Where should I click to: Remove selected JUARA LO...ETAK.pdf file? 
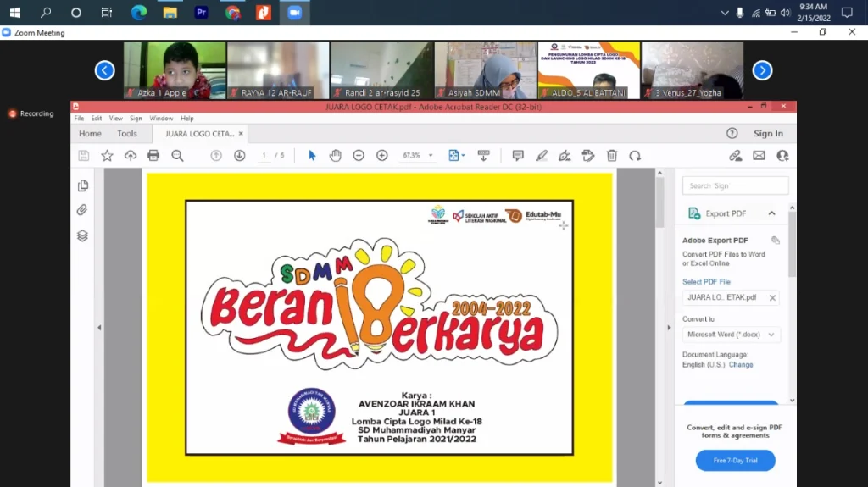772,298
